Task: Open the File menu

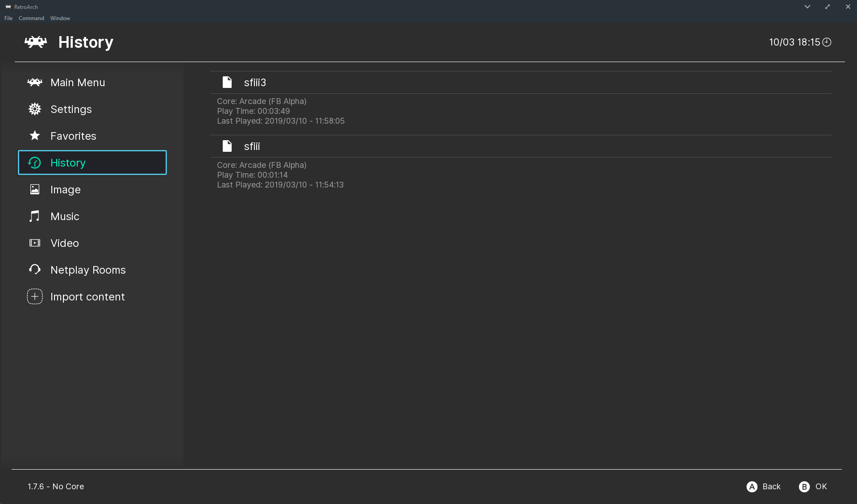Action: pyautogui.click(x=8, y=18)
